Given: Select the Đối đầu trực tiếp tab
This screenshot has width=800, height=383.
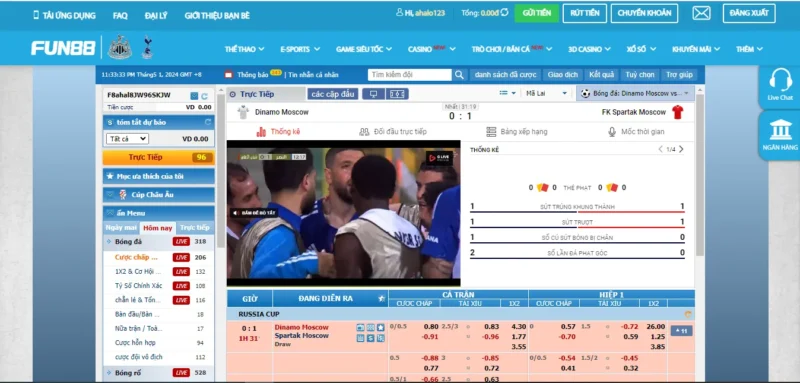Looking at the screenshot, I should click(x=393, y=132).
